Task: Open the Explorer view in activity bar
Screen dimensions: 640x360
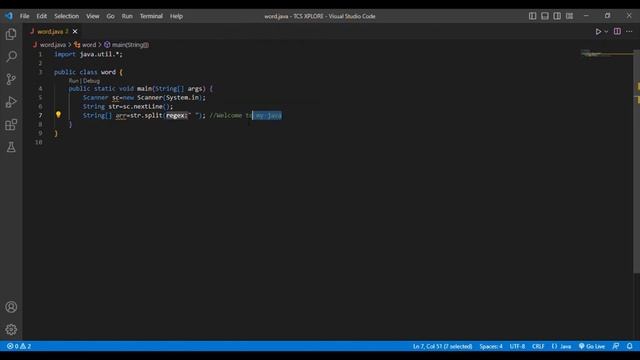Action: tap(11, 34)
